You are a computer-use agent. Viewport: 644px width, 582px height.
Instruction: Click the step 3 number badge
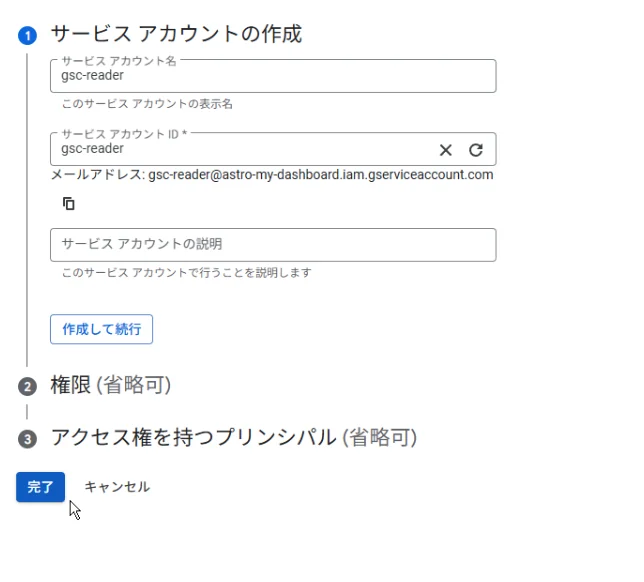tap(27, 439)
